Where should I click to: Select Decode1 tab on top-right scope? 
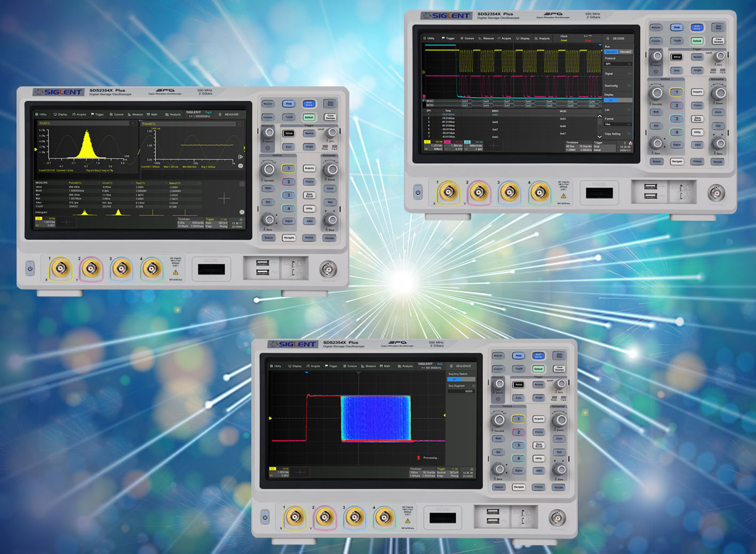pyautogui.click(x=611, y=52)
